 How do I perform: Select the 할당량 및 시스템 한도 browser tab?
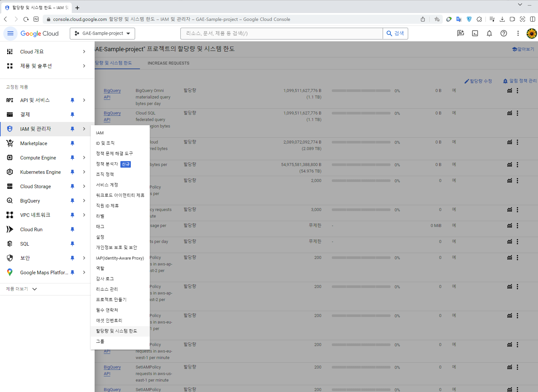(x=37, y=8)
